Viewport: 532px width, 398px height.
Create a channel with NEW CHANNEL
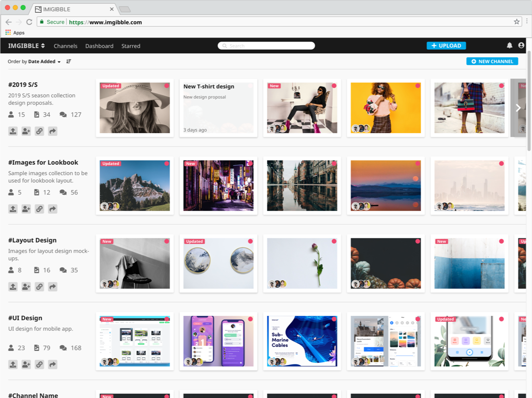(x=492, y=61)
